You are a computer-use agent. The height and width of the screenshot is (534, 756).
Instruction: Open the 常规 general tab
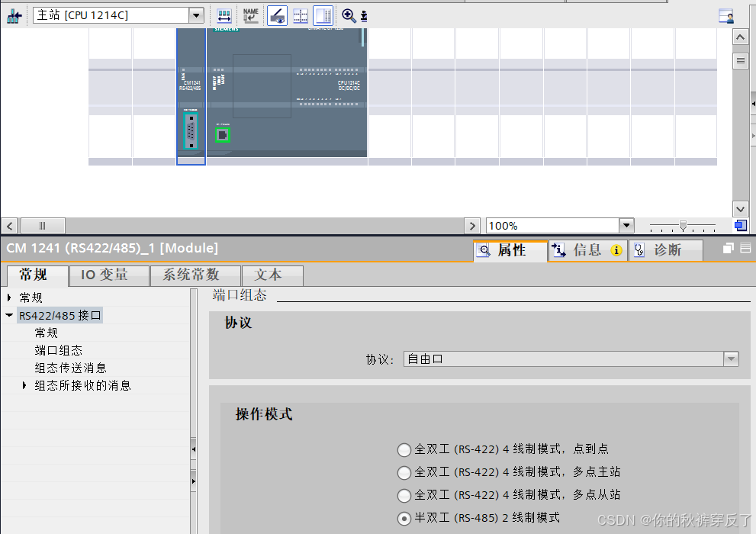click(x=37, y=275)
